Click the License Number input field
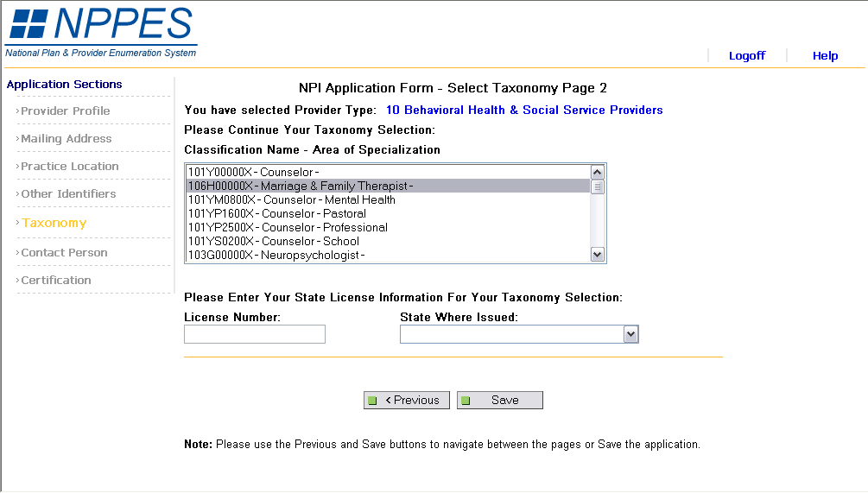Image resolution: width=868 pixels, height=493 pixels. (255, 334)
